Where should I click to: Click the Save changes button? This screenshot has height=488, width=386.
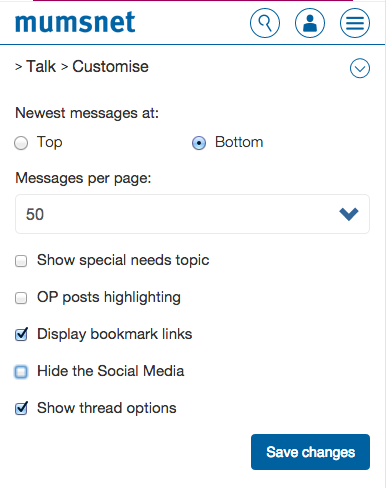point(310,452)
